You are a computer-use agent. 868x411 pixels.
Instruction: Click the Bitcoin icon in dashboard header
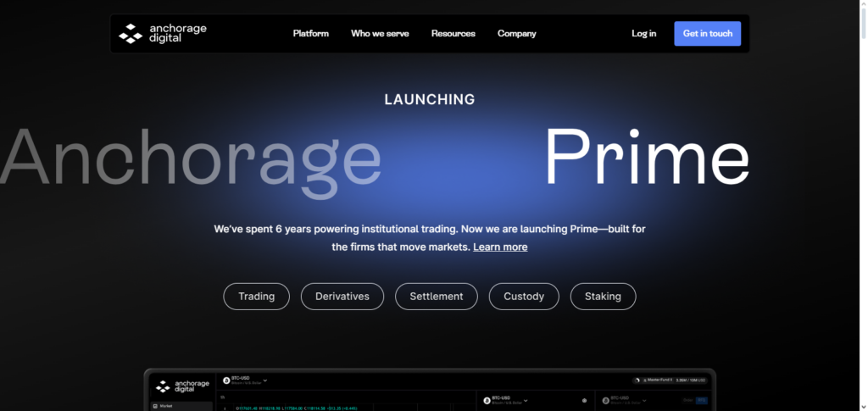[224, 381]
